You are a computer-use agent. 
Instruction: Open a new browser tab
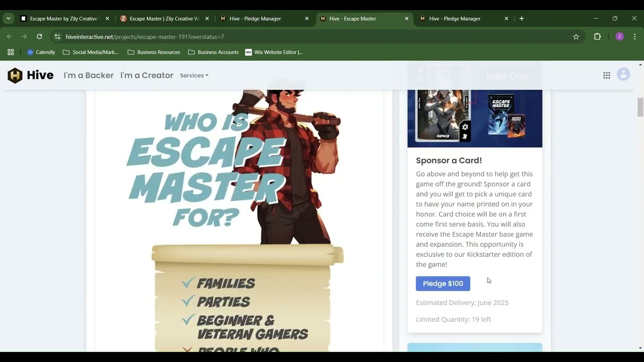point(522,19)
